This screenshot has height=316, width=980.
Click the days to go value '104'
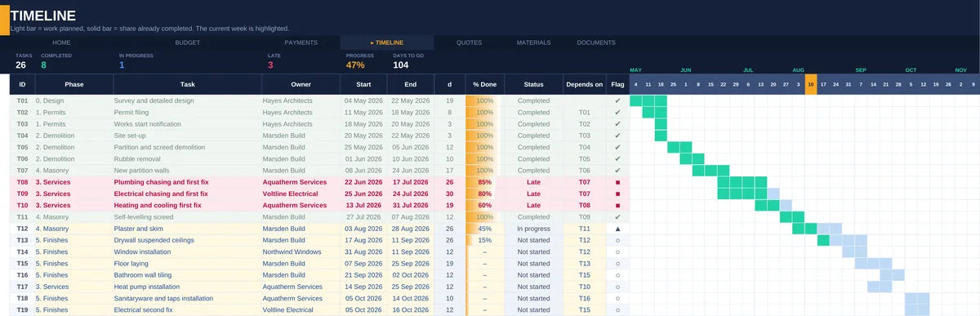pyautogui.click(x=401, y=65)
